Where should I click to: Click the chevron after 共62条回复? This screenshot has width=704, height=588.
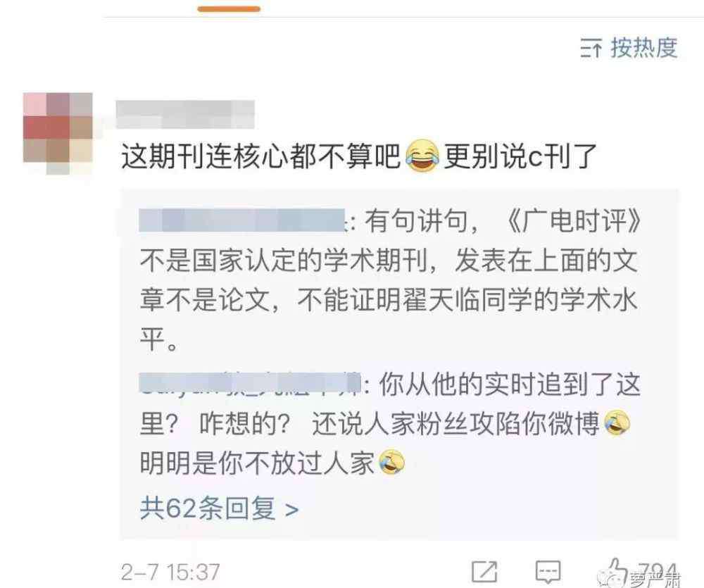[292, 510]
